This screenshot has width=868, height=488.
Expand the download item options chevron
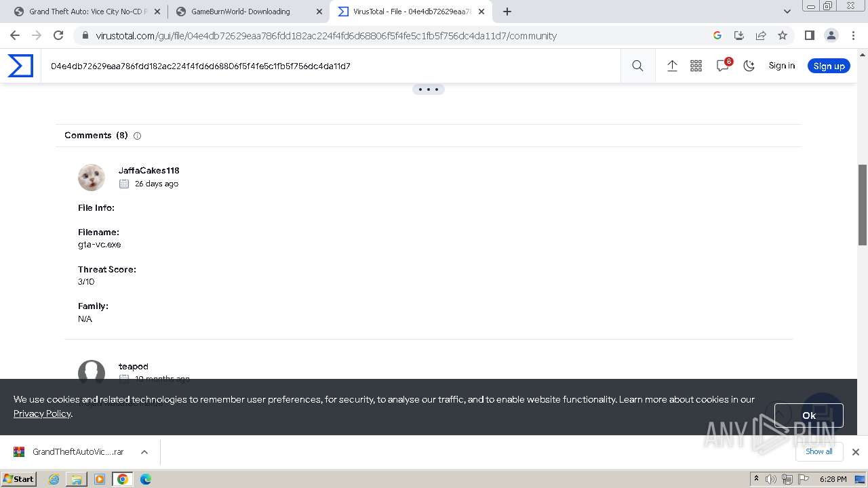(144, 452)
